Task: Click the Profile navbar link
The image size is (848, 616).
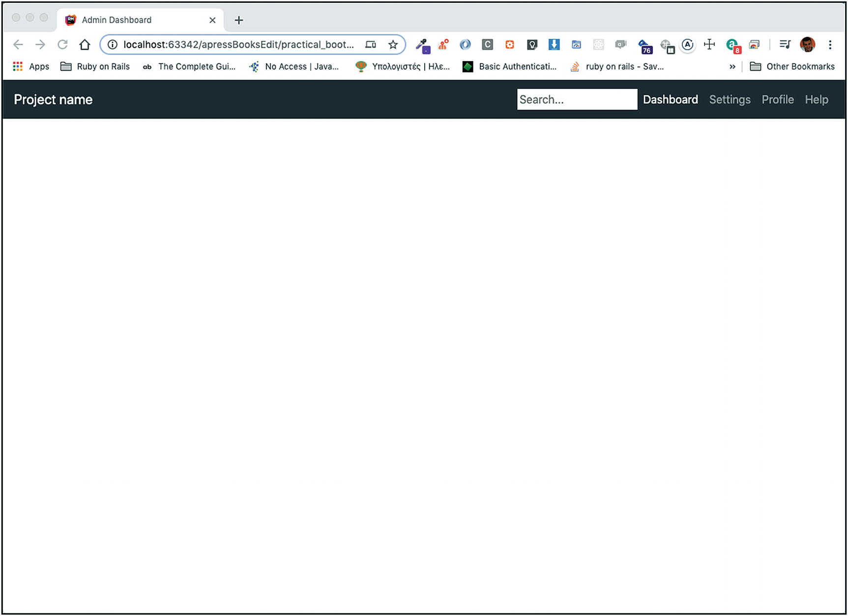Action: click(777, 100)
